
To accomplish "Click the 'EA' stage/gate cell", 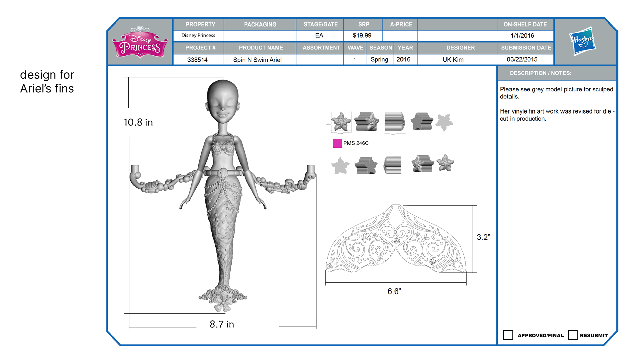I will [x=319, y=35].
